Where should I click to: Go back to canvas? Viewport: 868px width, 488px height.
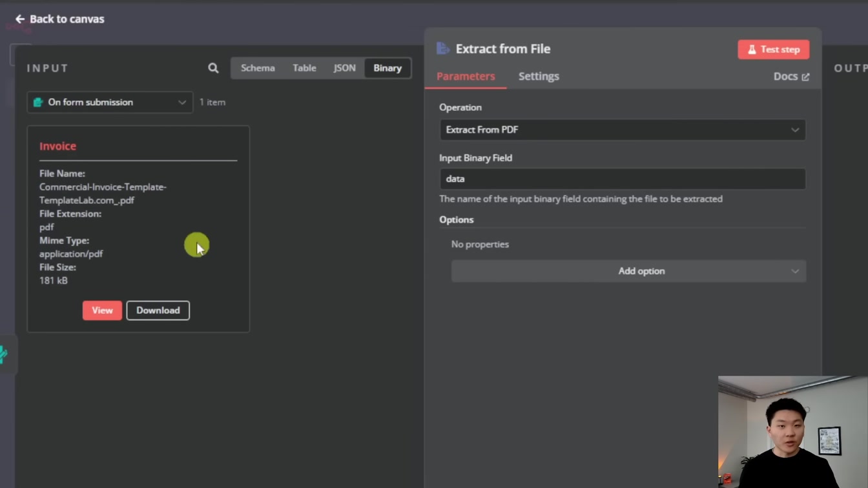(59, 19)
